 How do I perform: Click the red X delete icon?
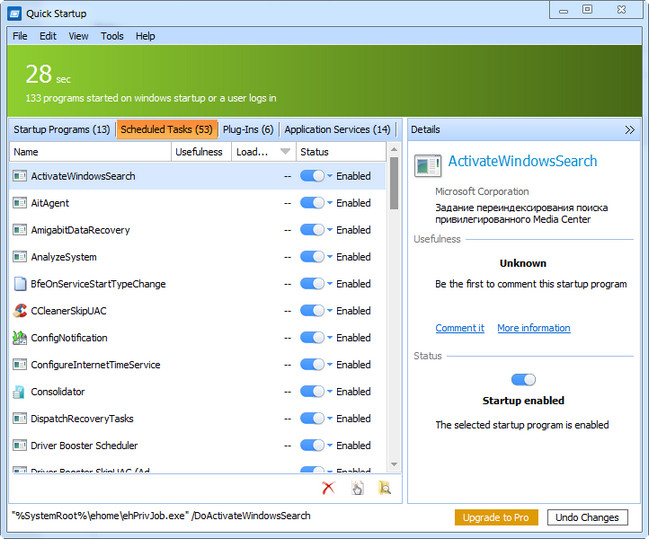[328, 488]
